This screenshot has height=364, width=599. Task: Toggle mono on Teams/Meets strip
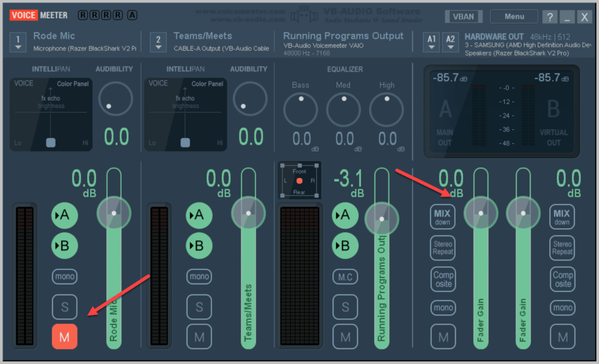point(199,276)
